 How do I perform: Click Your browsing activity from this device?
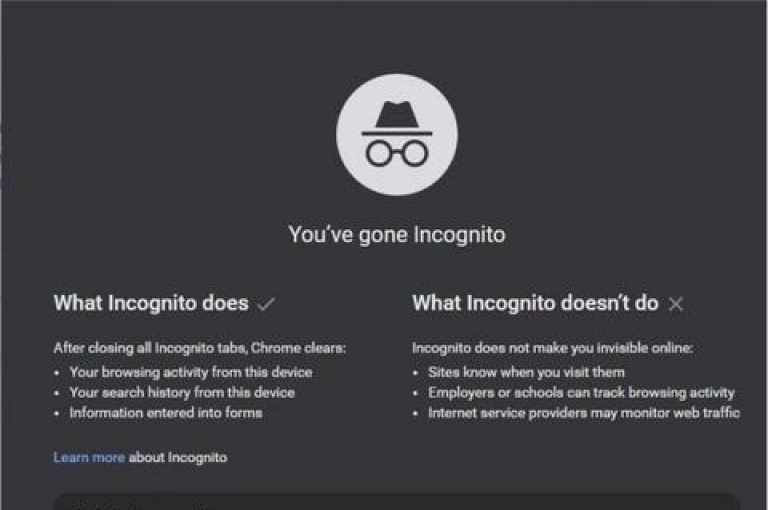pyautogui.click(x=191, y=372)
